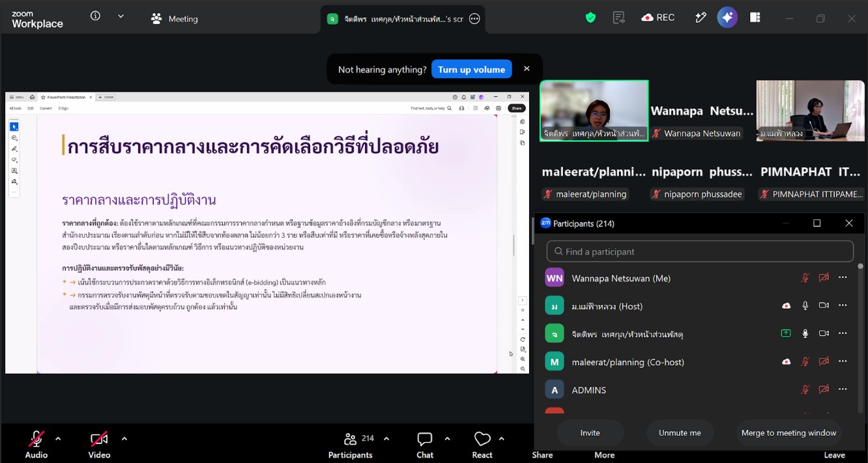Image resolution: width=868 pixels, height=463 pixels.
Task: Dismiss the Not hearing anything banner
Action: (527, 68)
